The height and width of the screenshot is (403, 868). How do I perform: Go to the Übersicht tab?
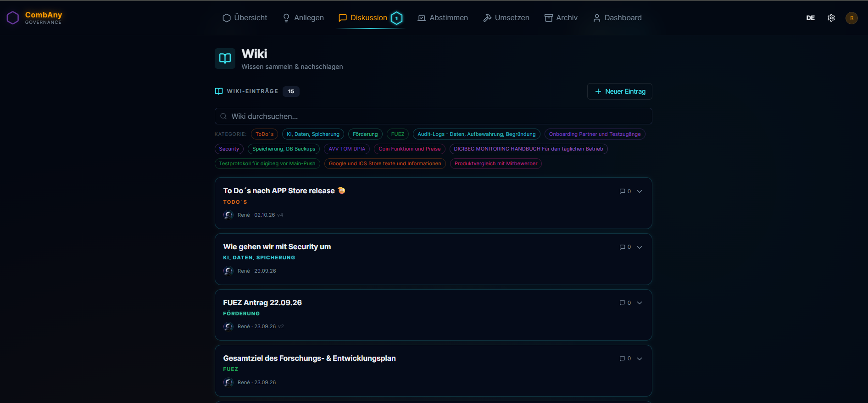[x=245, y=18]
